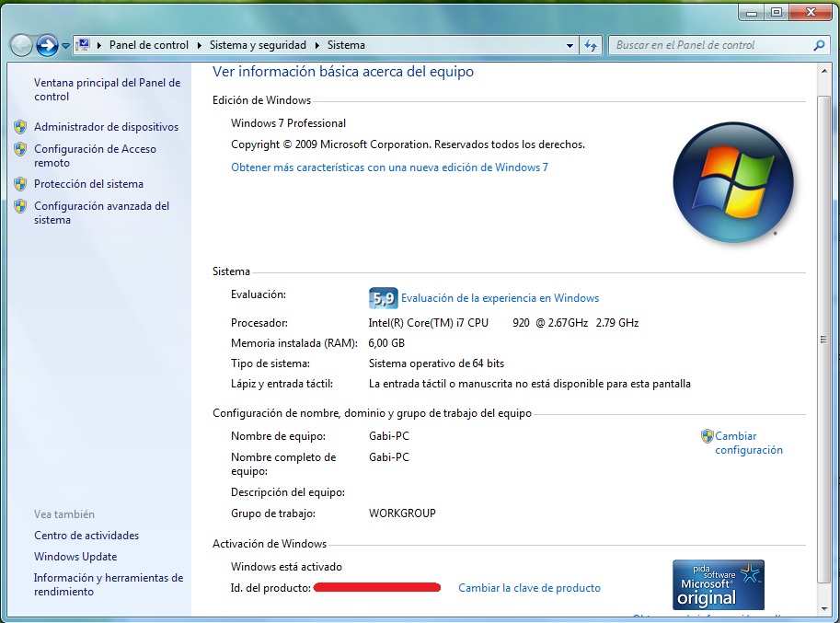Click Sistema operativo de 64 bits text

pos(436,363)
